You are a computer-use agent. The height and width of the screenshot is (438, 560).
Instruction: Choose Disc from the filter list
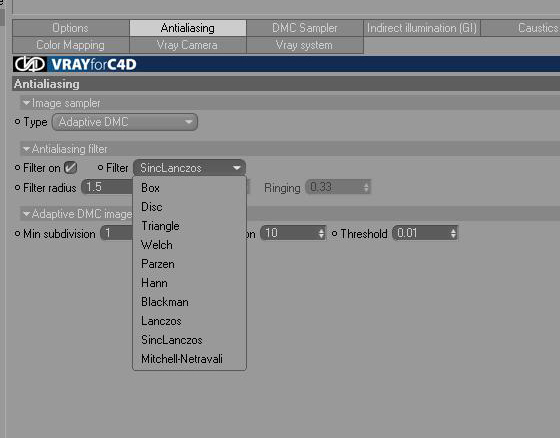(x=189, y=207)
